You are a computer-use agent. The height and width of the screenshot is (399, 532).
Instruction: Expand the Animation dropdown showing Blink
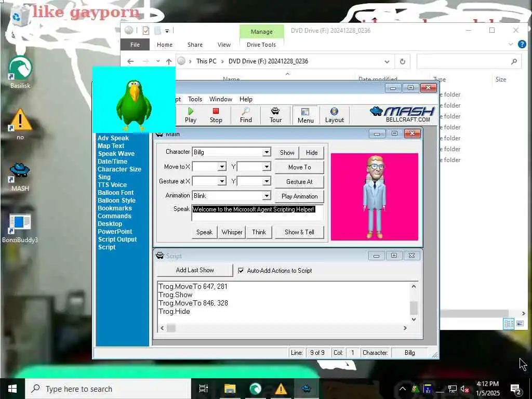267,196
